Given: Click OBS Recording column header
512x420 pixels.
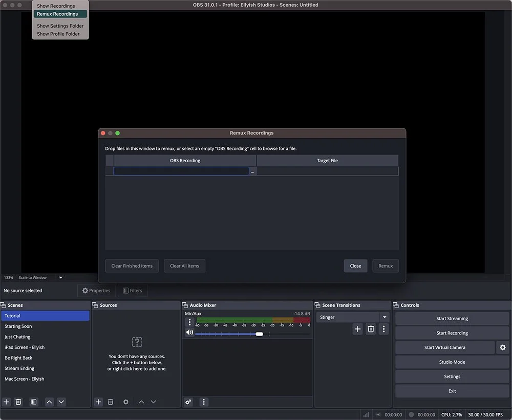Looking at the screenshot, I should tap(185, 161).
